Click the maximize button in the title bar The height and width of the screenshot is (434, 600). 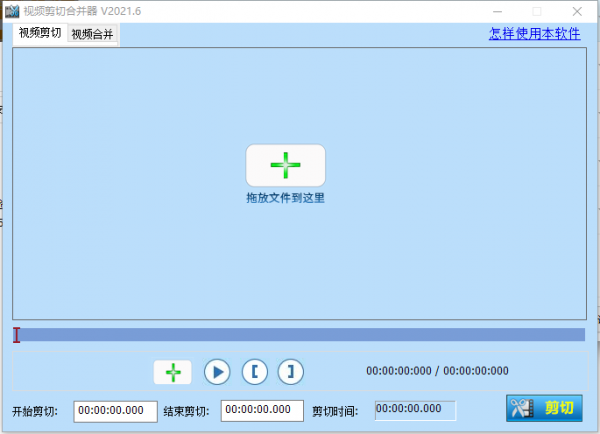[537, 10]
